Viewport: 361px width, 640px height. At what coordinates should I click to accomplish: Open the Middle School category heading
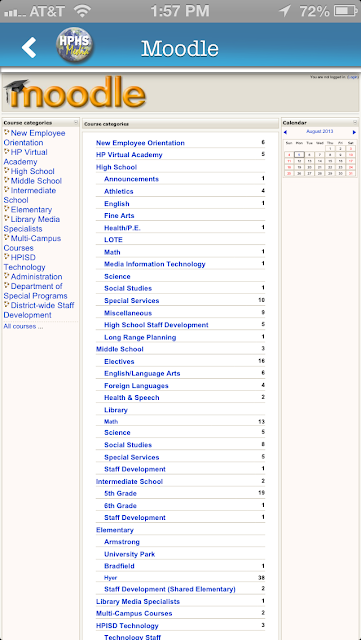click(x=120, y=349)
